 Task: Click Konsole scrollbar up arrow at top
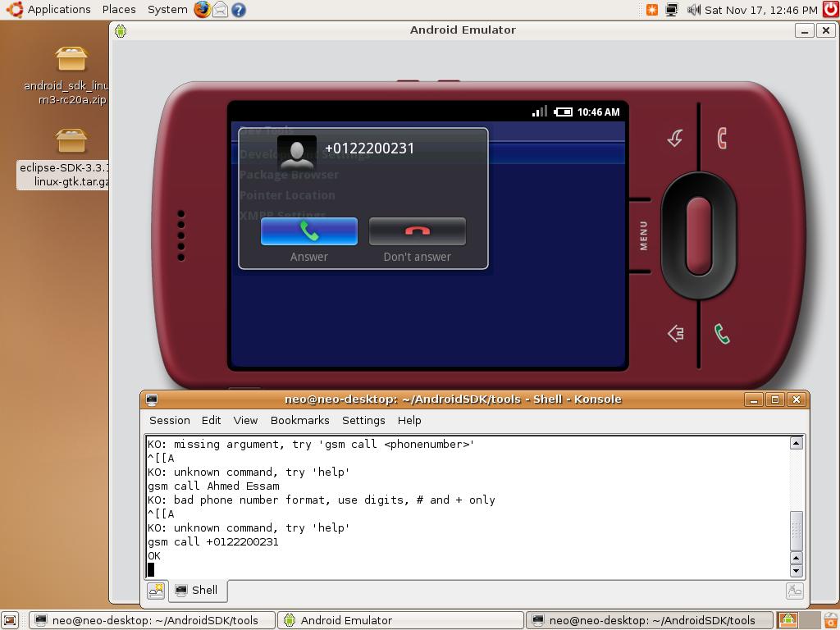tap(796, 443)
